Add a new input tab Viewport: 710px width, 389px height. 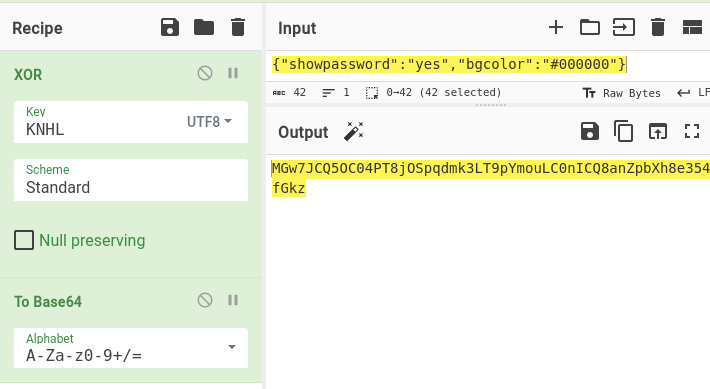(556, 27)
